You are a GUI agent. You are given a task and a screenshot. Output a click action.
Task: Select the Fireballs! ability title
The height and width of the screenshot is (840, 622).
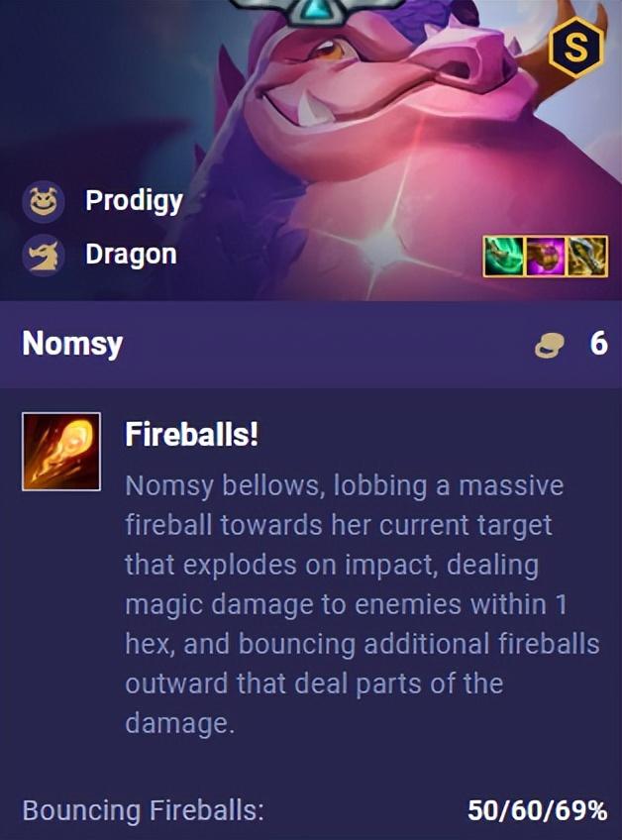pyautogui.click(x=191, y=434)
